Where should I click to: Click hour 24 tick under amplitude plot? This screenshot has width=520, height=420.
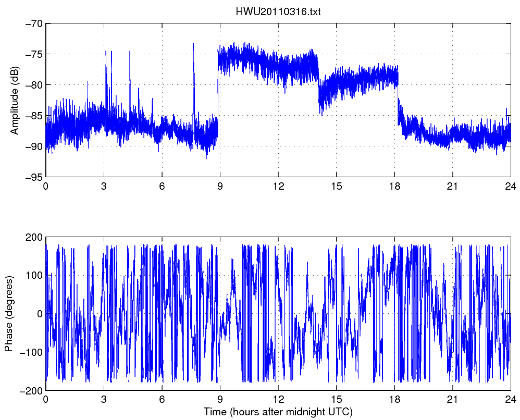coord(511,186)
